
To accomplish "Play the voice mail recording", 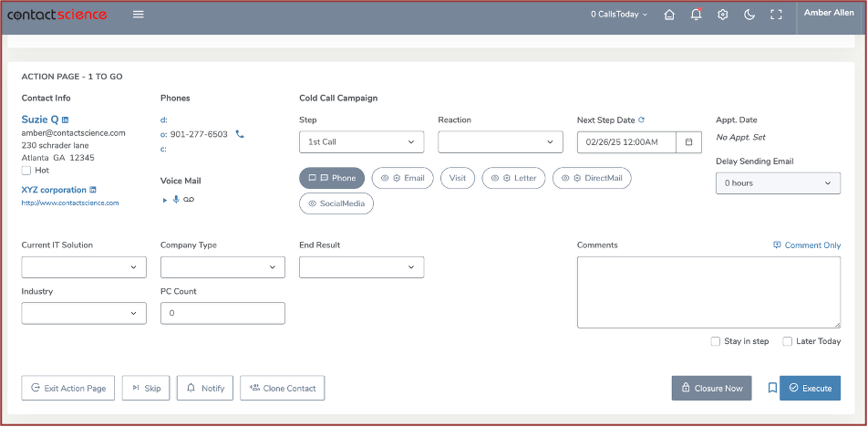I will (165, 200).
